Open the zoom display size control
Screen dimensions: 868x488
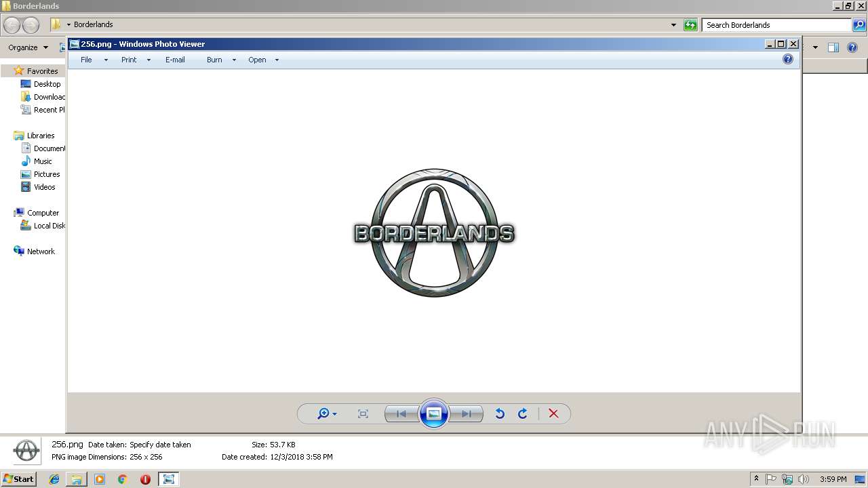tap(328, 413)
